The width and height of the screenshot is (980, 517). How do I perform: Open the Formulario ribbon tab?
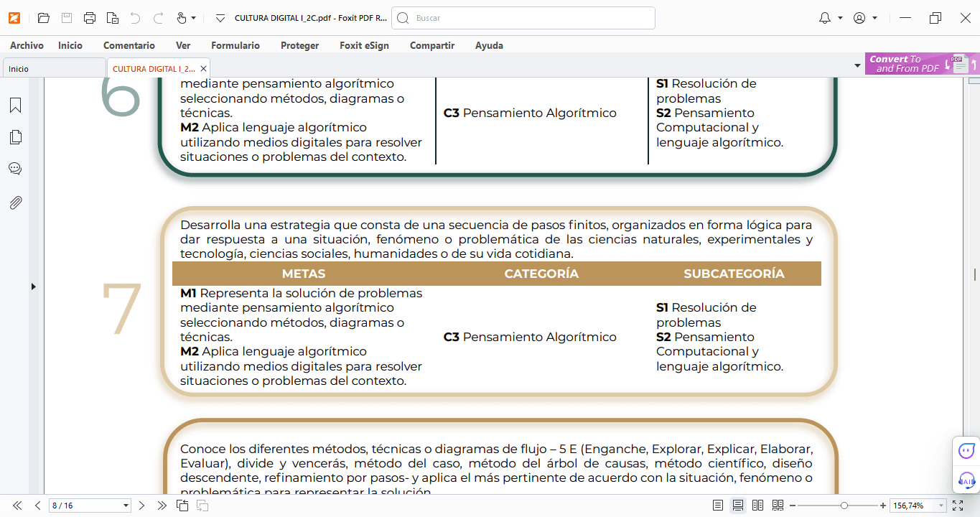(235, 45)
